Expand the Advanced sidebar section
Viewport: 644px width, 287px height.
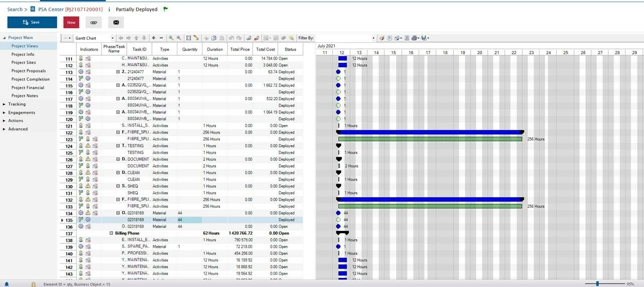(x=4, y=129)
